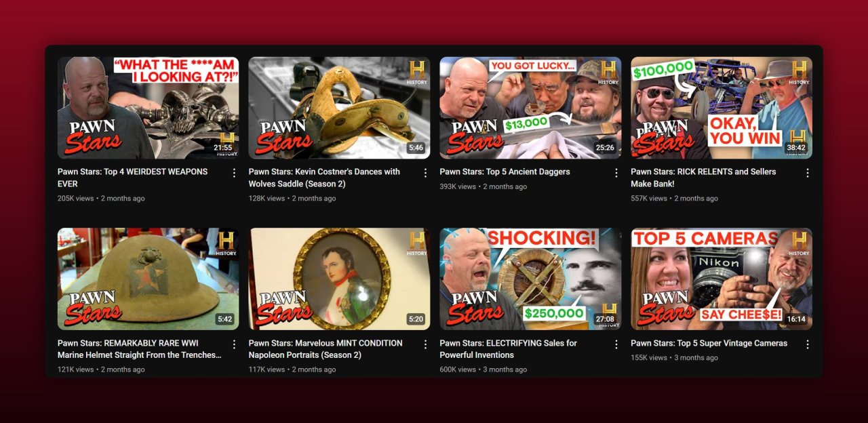Play the Napoleon portrait thumbnail
Viewport: 868px width, 423px height.
pos(339,279)
